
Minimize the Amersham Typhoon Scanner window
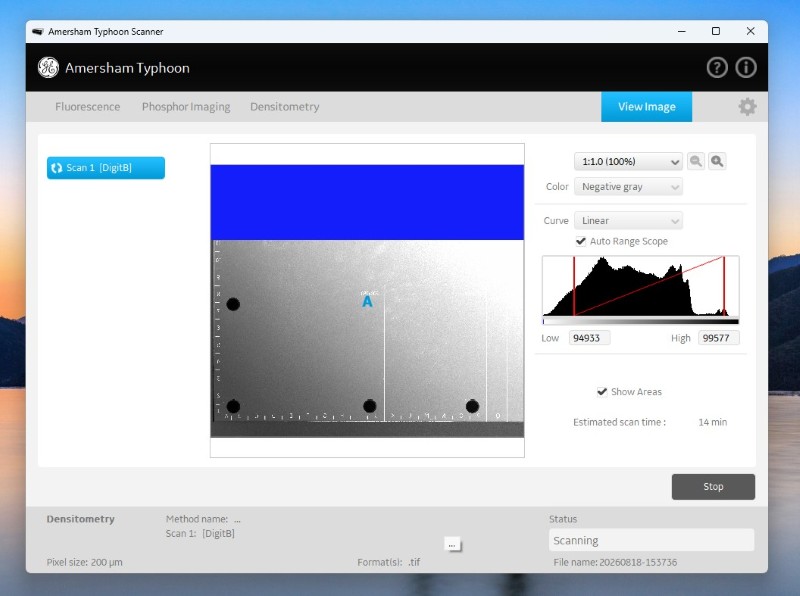(x=682, y=32)
